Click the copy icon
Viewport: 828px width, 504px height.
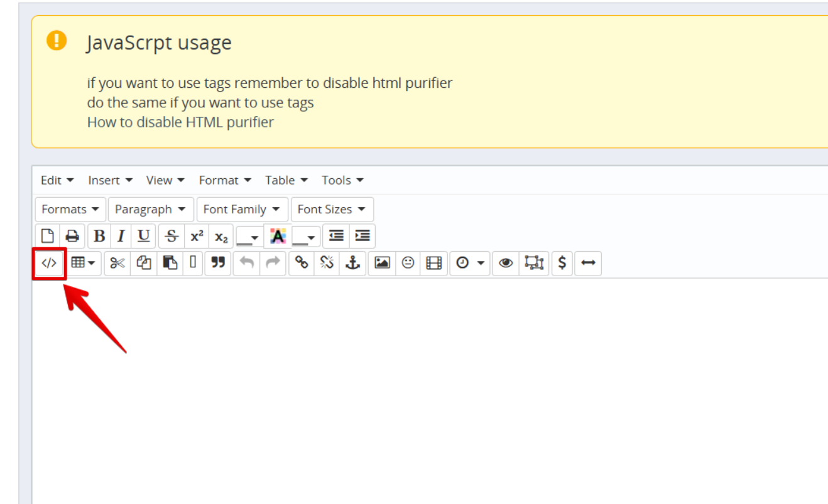pyautogui.click(x=144, y=263)
